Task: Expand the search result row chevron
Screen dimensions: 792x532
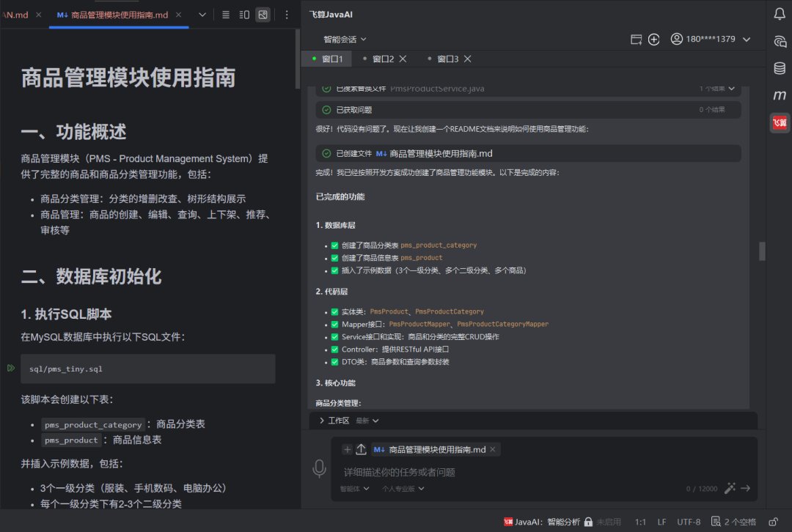Action: (731, 89)
